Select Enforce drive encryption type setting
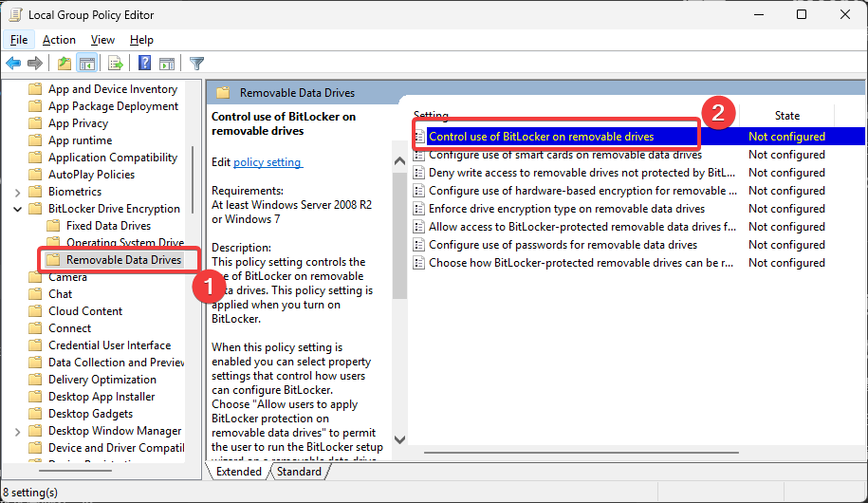 click(567, 209)
